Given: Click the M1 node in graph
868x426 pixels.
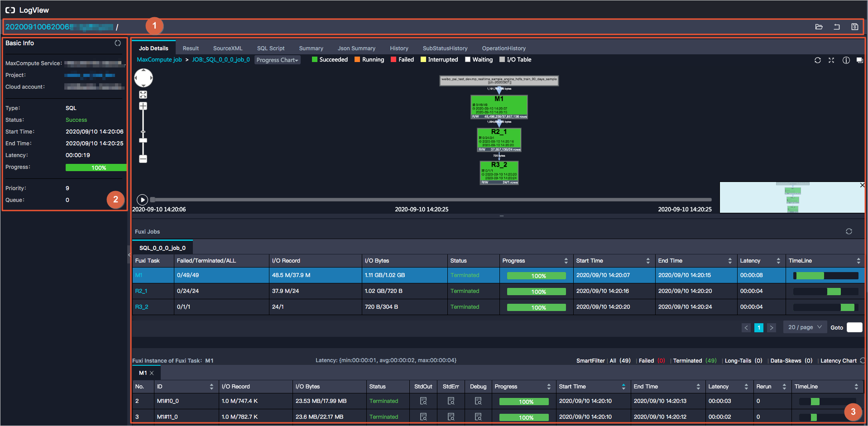Looking at the screenshot, I should 499,107.
